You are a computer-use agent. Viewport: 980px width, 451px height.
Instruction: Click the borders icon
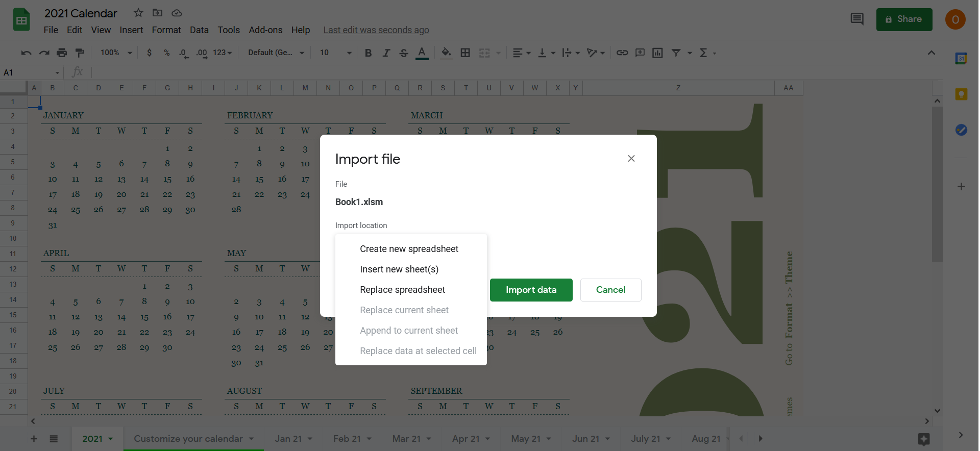(465, 53)
